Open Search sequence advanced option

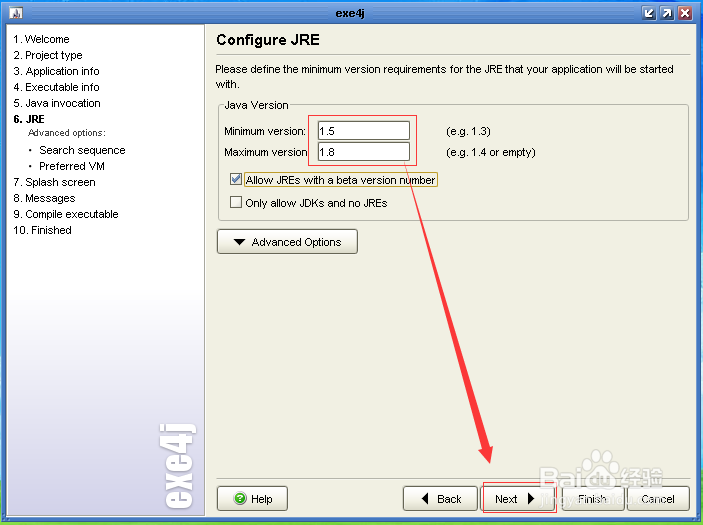[x=82, y=150]
